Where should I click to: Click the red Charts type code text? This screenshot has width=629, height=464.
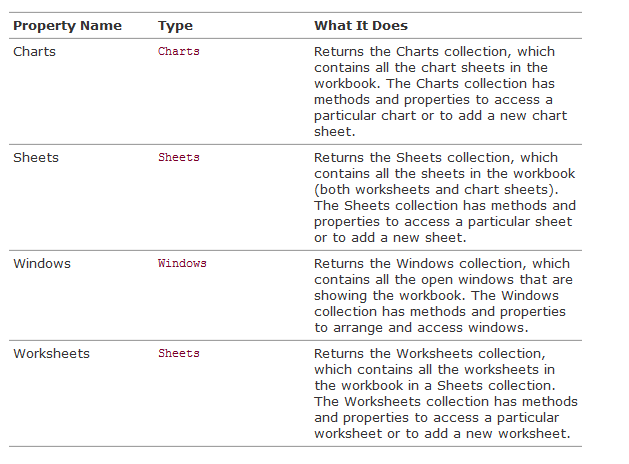(179, 51)
